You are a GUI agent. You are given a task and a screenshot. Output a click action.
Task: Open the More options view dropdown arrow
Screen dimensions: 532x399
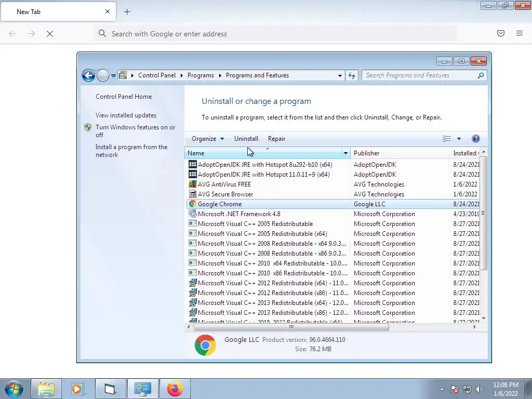(x=459, y=139)
